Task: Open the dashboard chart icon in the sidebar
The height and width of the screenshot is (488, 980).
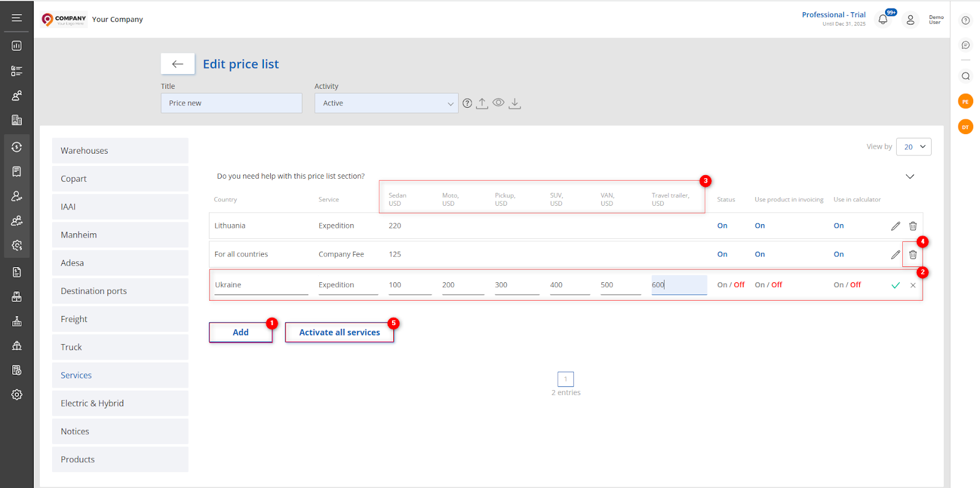Action: (17, 46)
